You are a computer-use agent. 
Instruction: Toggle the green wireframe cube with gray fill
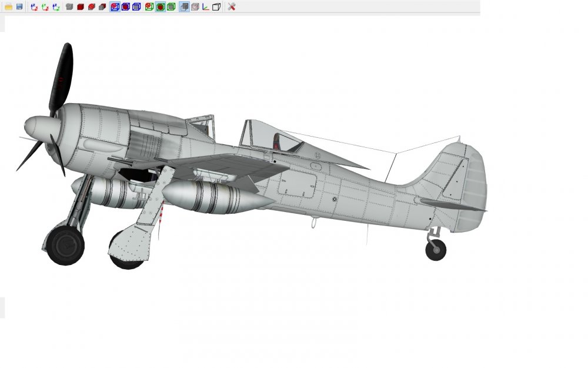pyautogui.click(x=171, y=6)
